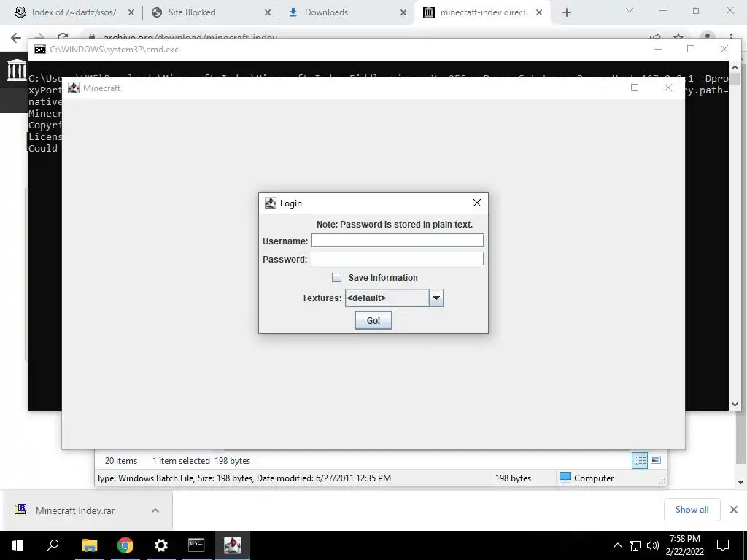Minimize the cmd.exe window

[x=658, y=49]
